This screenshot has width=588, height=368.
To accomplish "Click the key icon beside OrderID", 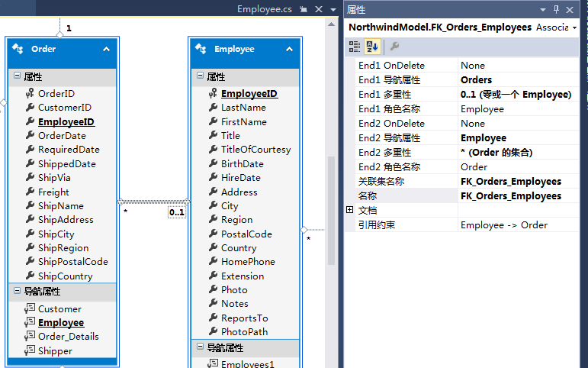I will click(30, 93).
